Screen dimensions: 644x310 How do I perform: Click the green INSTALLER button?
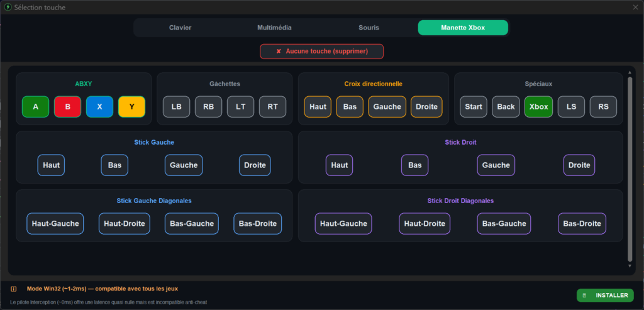point(605,295)
